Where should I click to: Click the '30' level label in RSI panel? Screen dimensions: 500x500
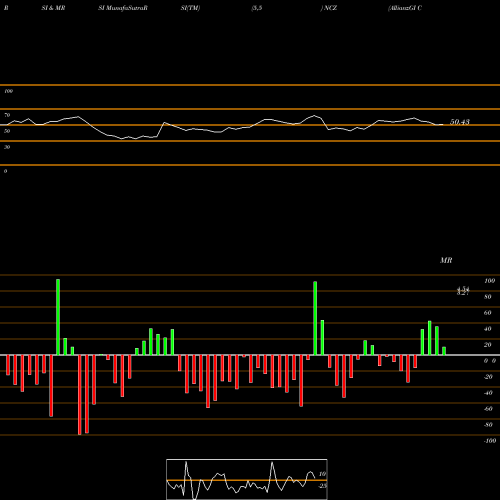7,147
